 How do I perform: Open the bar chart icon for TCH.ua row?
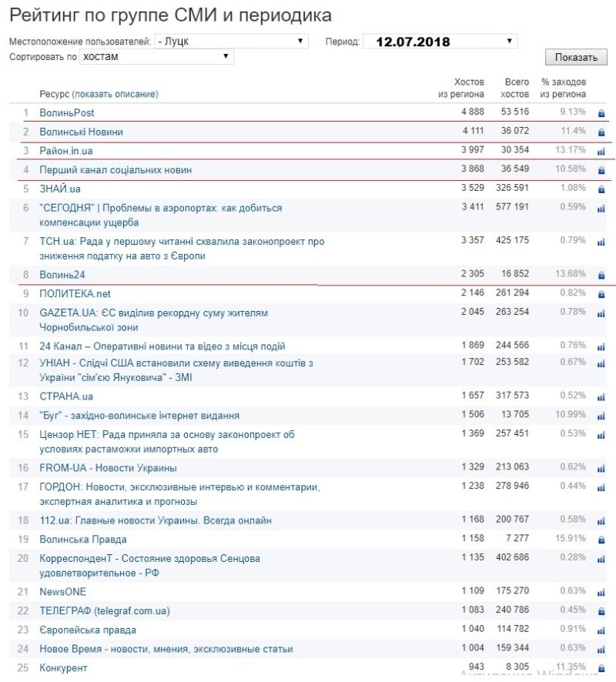(601, 242)
